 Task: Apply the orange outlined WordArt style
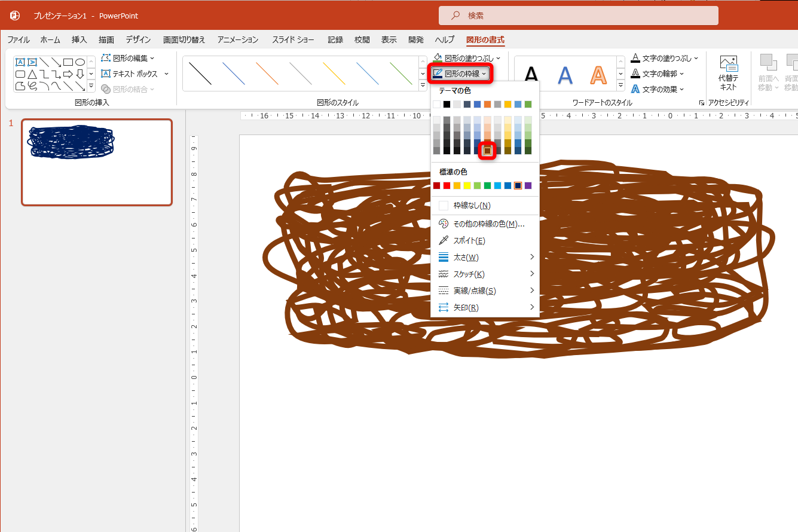click(598, 75)
